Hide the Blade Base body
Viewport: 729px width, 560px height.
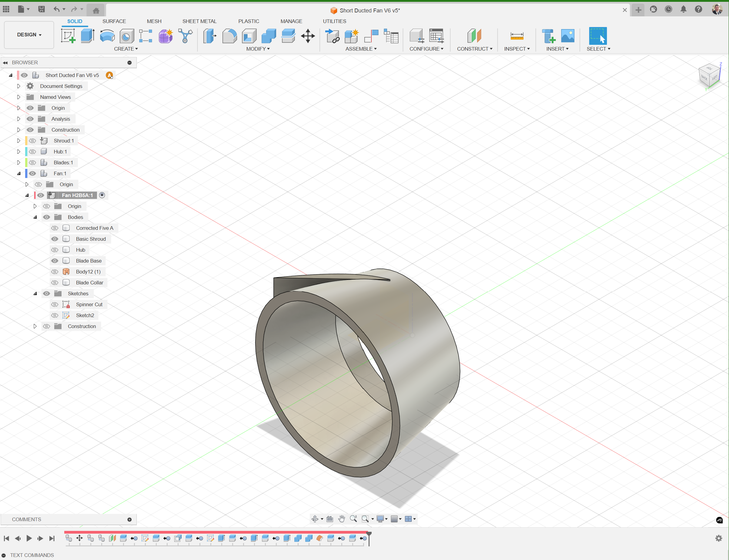click(x=55, y=261)
